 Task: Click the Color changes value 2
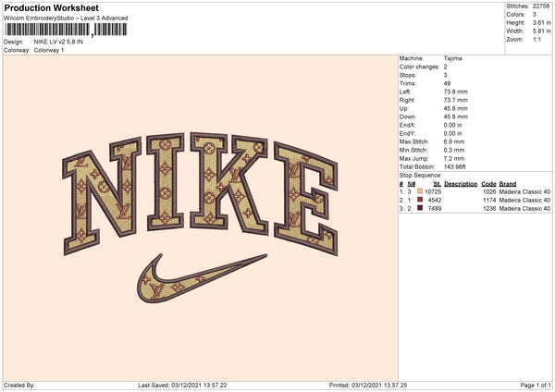[445, 67]
